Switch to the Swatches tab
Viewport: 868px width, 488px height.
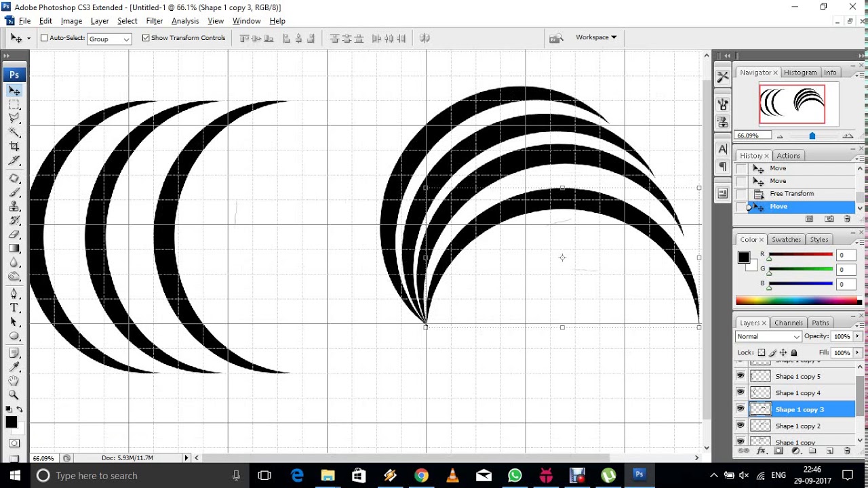pos(786,239)
